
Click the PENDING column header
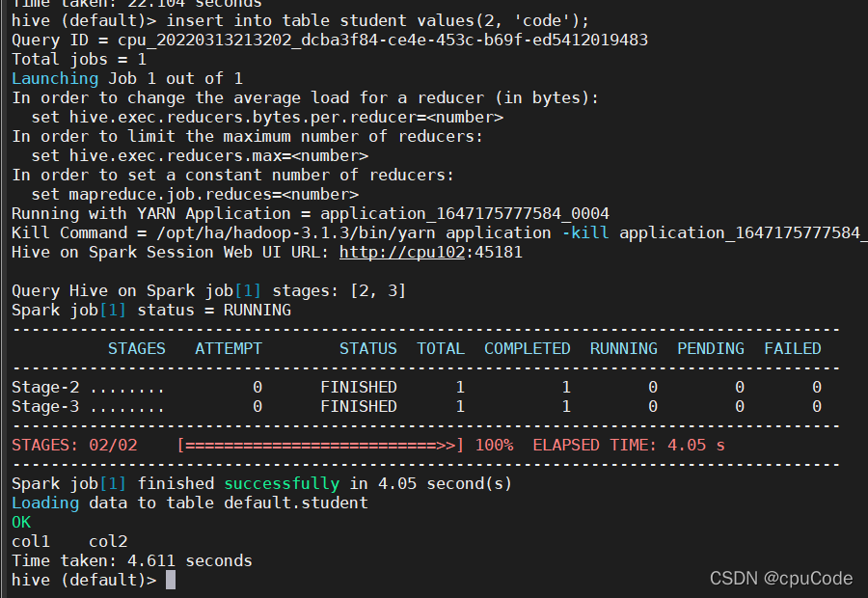point(711,349)
